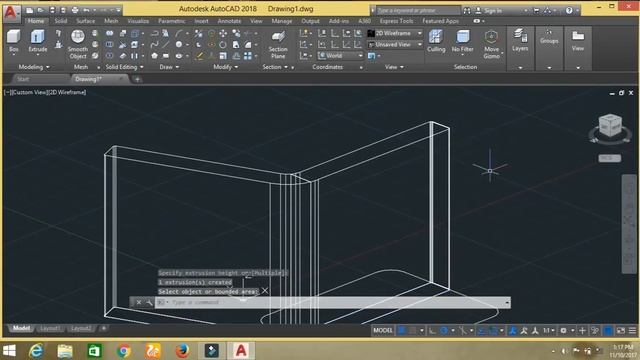
Task: Open the annotation scale 1:1 dropdown
Action: [549, 331]
